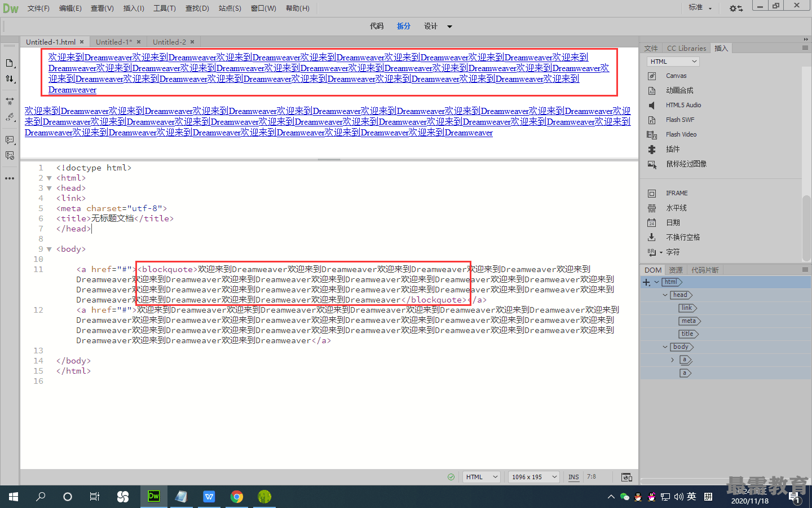Switch to 设计 design view
This screenshot has height=508, width=812.
(x=431, y=27)
